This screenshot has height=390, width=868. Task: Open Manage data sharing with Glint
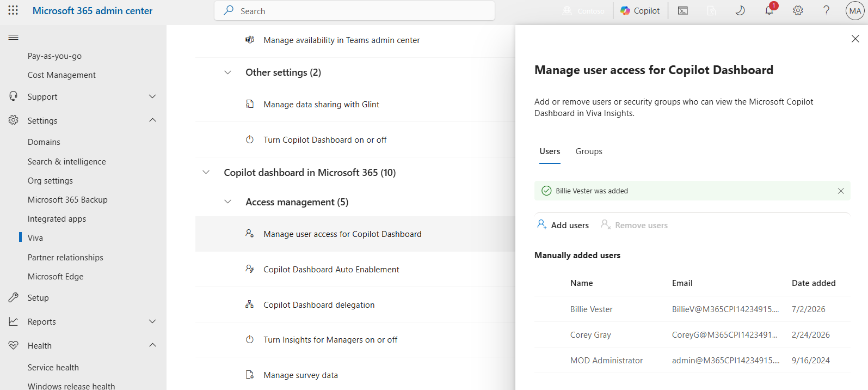[x=321, y=104]
